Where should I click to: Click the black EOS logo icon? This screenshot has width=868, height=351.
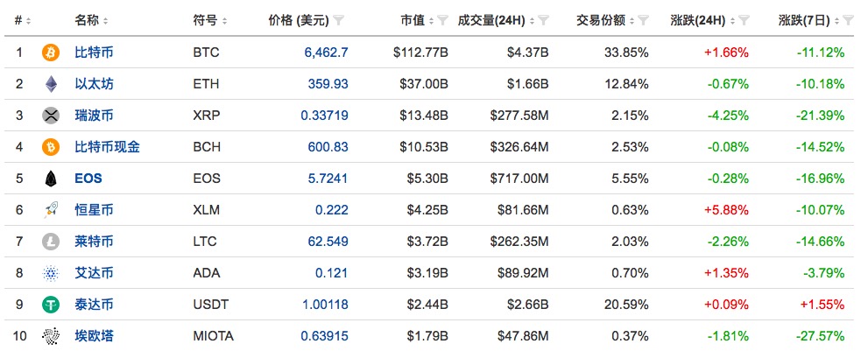(51, 179)
